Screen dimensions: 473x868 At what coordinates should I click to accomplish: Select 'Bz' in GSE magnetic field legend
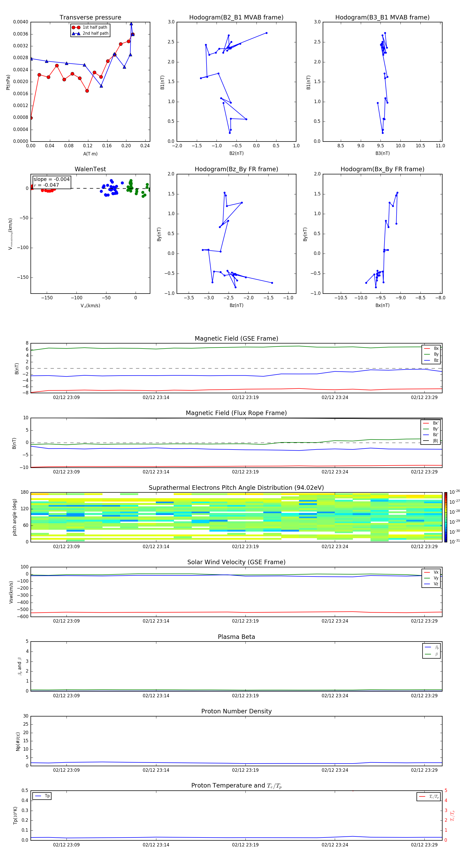pyautogui.click(x=431, y=360)
